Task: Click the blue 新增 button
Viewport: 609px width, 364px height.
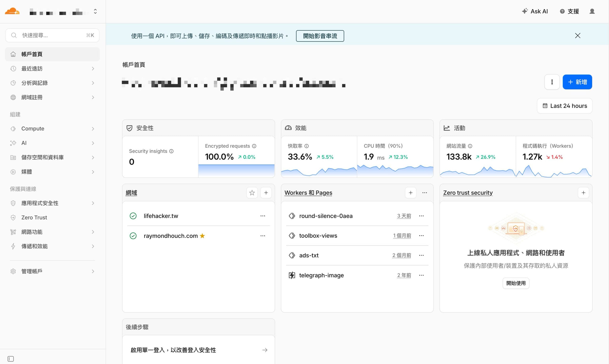Action: tap(577, 82)
